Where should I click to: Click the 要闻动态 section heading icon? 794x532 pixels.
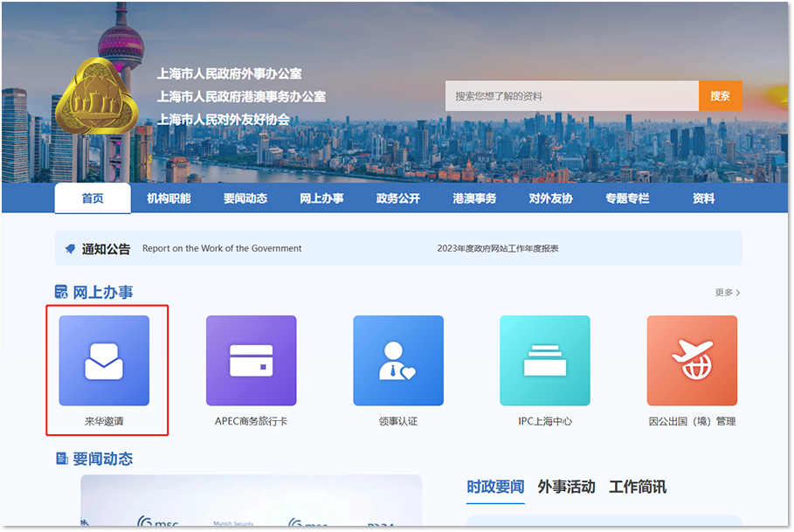[x=61, y=459]
